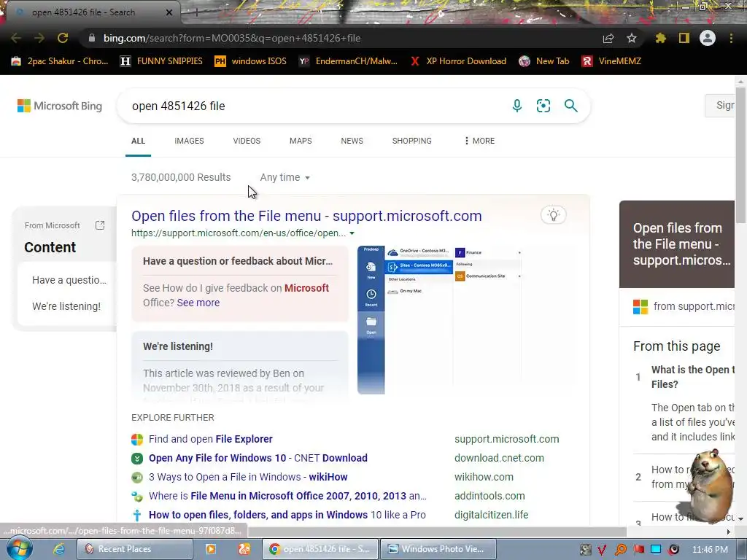Switch to the SHOPPING tab

coord(412,141)
